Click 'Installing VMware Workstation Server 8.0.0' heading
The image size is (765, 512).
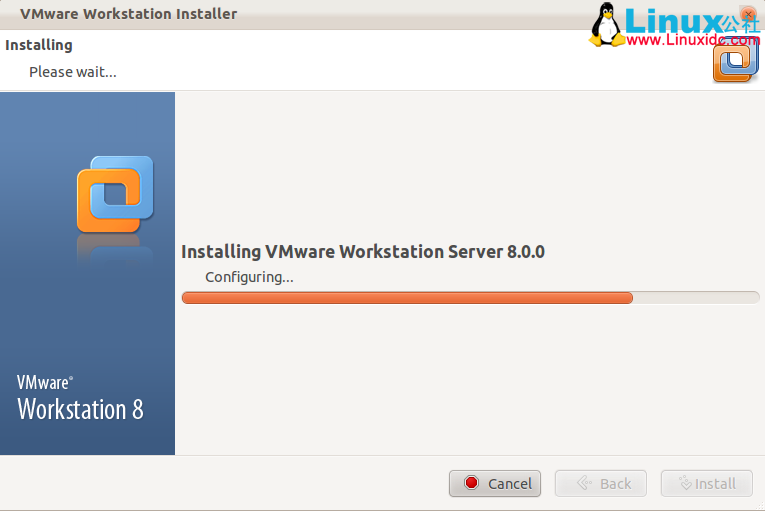[363, 252]
